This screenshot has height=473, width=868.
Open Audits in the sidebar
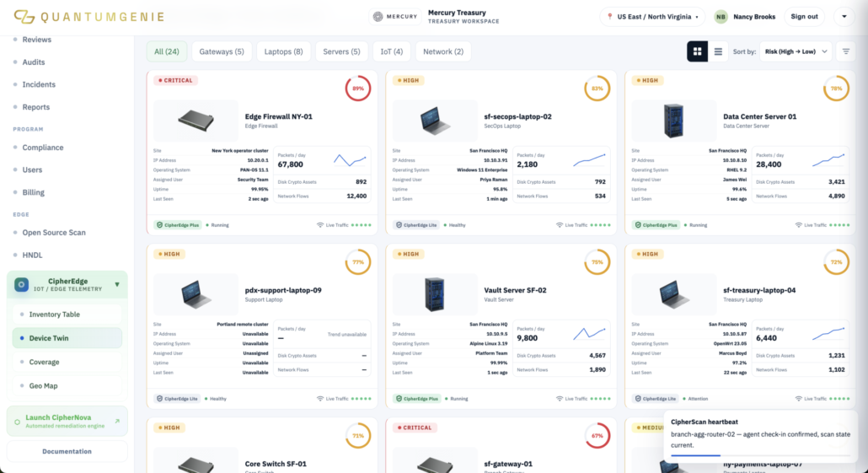click(33, 62)
